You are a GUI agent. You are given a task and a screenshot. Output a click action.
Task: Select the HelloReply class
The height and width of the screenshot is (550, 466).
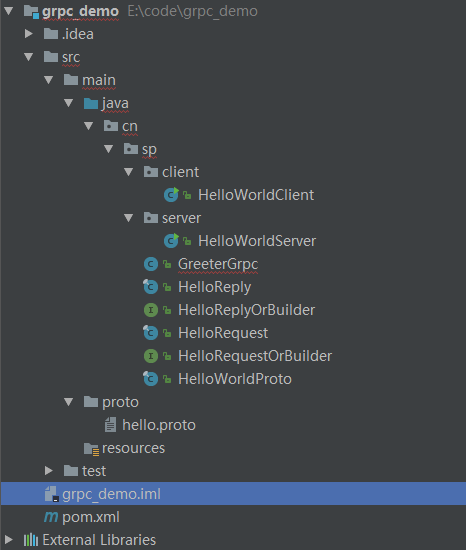[x=215, y=287]
